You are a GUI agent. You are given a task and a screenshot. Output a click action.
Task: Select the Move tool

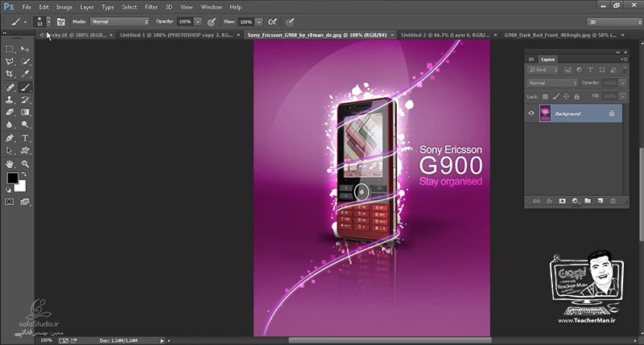tap(25, 49)
